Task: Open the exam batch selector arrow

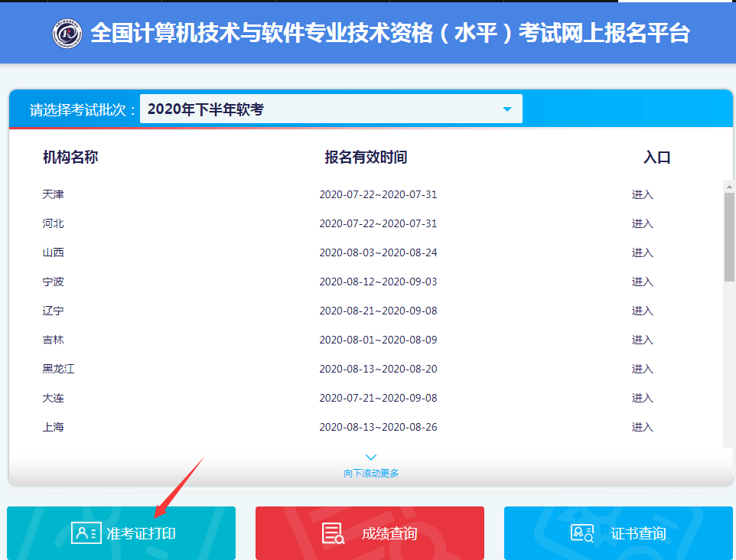Action: click(506, 109)
